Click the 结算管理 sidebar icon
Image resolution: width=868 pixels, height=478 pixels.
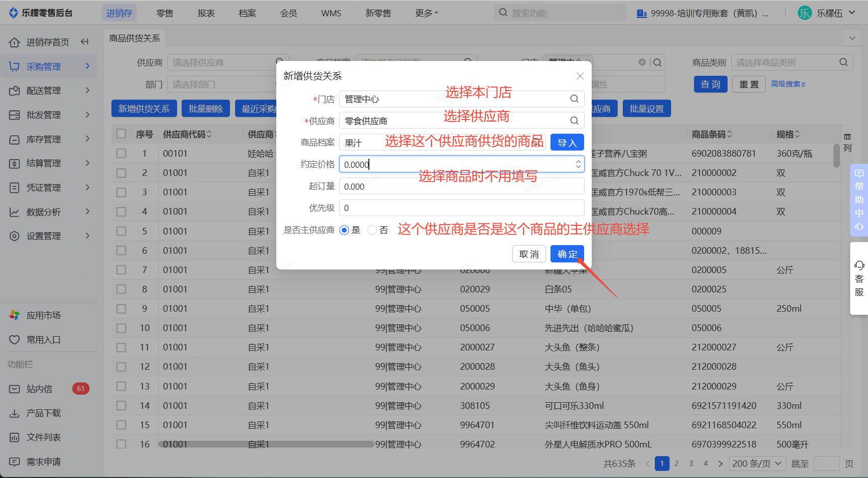[14, 163]
